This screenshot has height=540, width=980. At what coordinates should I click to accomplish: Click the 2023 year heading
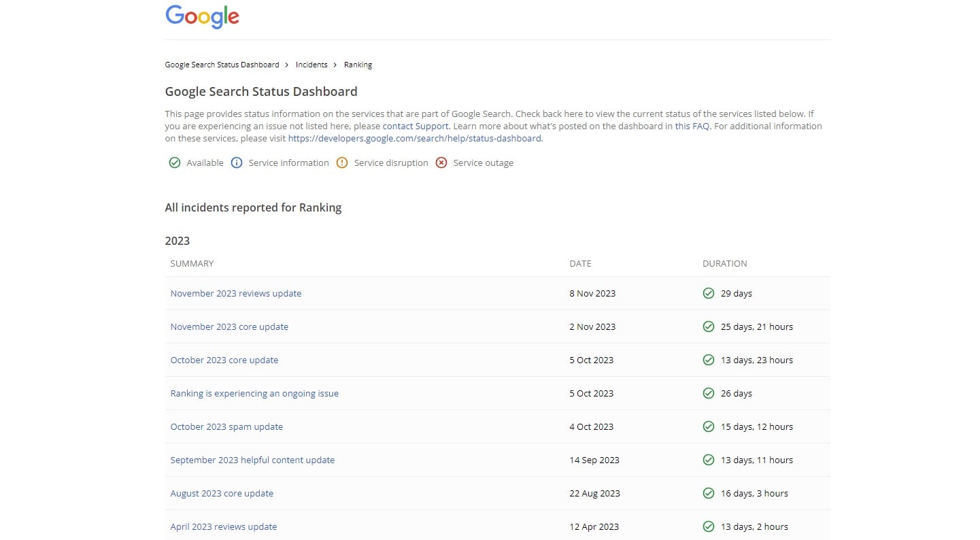click(178, 241)
